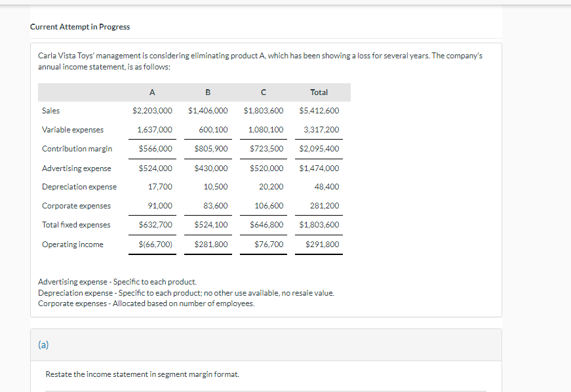The width and height of the screenshot is (571, 392).
Task: Click corporate expenses value 83,600
Action: 216,206
